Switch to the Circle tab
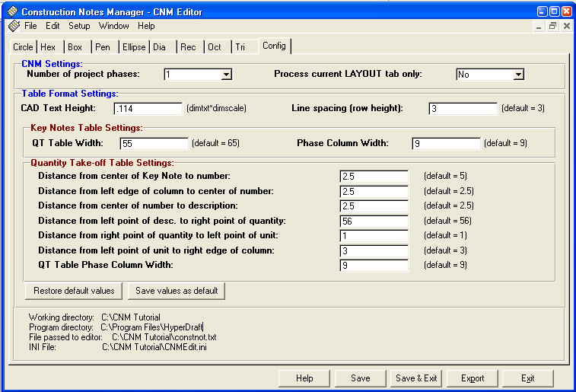This screenshot has height=392, width=576. 24,47
